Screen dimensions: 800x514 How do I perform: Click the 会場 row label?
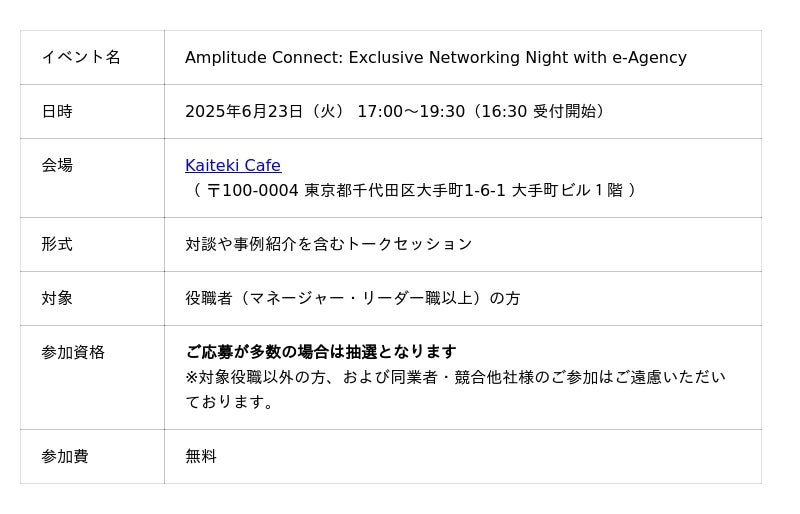click(57, 165)
